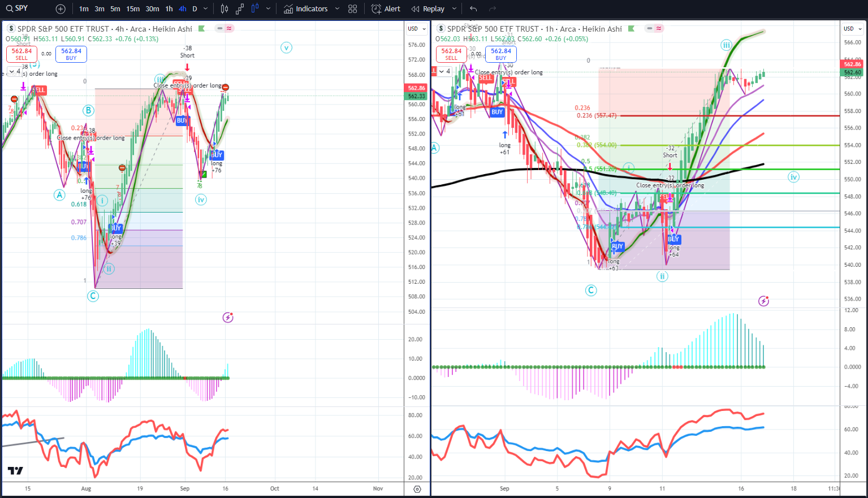Open the SPY symbol search
This screenshot has width=868, height=498.
16,8
